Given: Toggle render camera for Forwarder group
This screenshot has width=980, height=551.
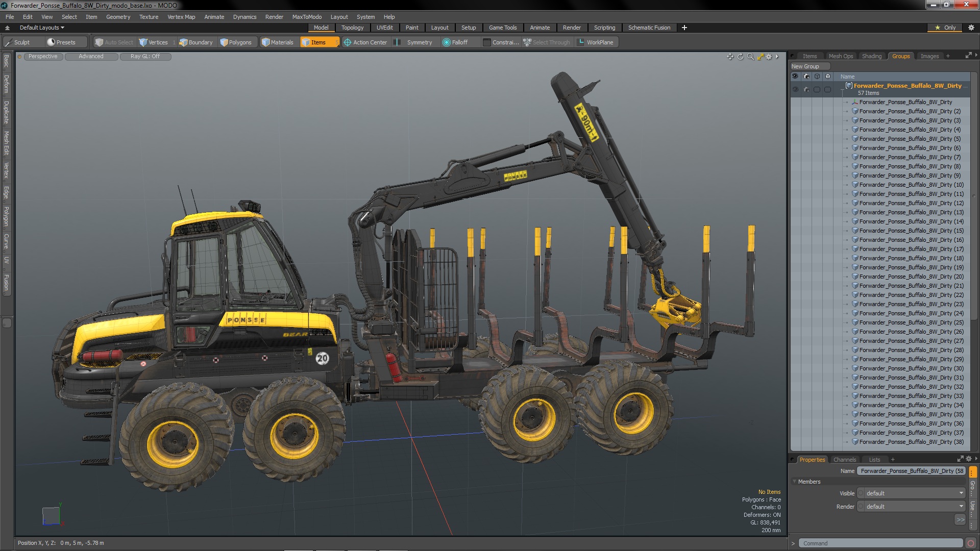Looking at the screenshot, I should click(806, 89).
